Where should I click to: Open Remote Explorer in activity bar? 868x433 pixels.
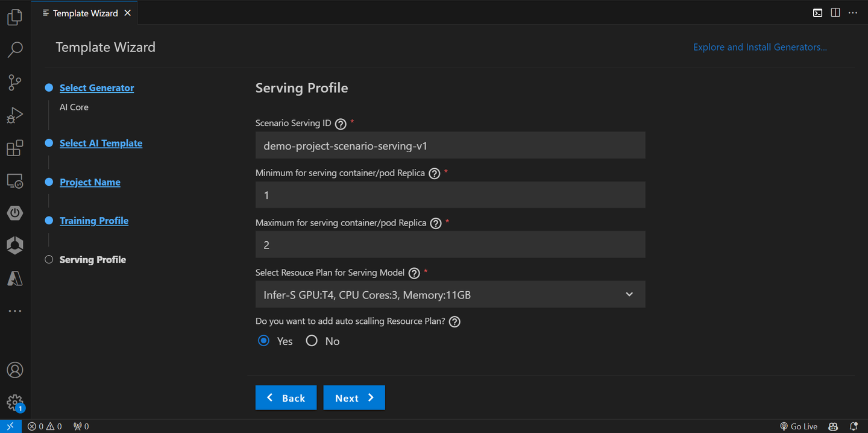click(x=15, y=180)
